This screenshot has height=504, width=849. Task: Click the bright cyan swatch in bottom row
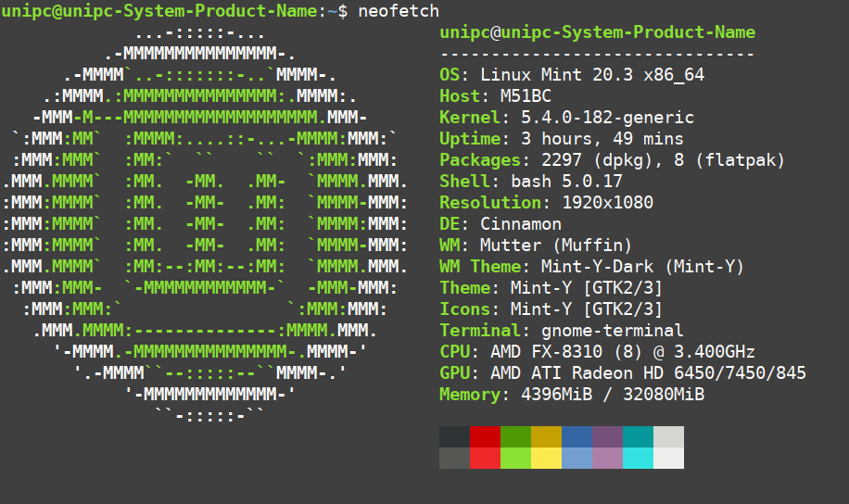[639, 458]
